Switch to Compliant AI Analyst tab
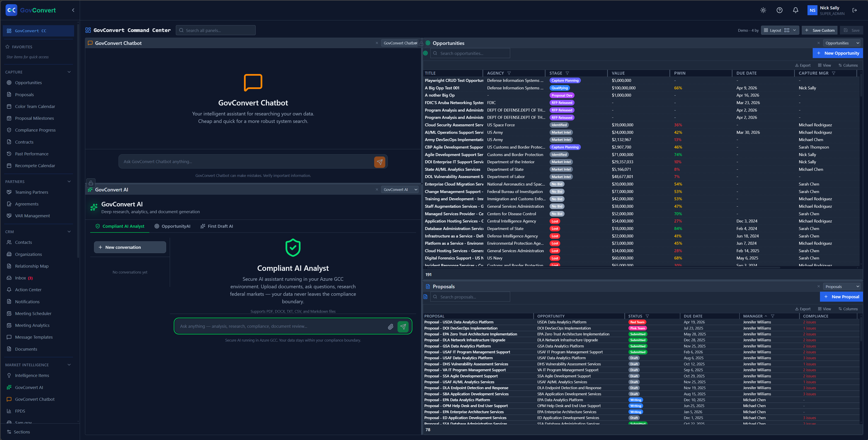 (120, 226)
